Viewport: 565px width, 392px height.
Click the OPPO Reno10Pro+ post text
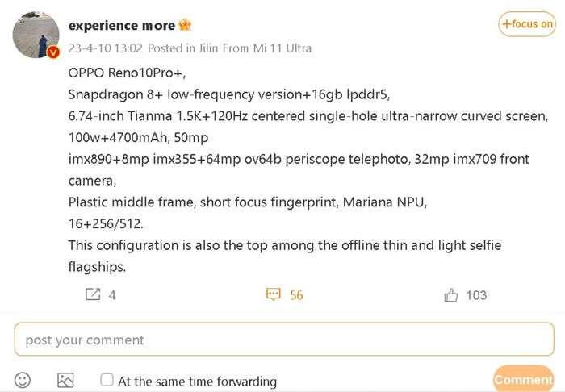127,73
